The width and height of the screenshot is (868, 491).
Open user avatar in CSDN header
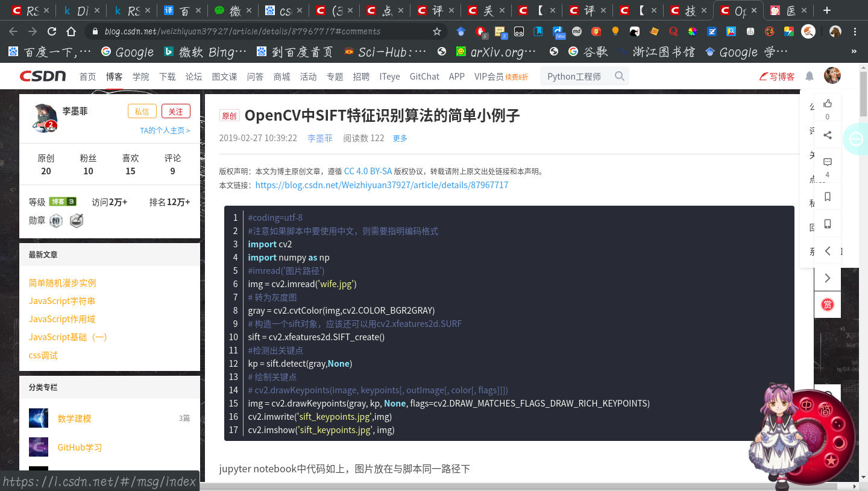(x=832, y=75)
